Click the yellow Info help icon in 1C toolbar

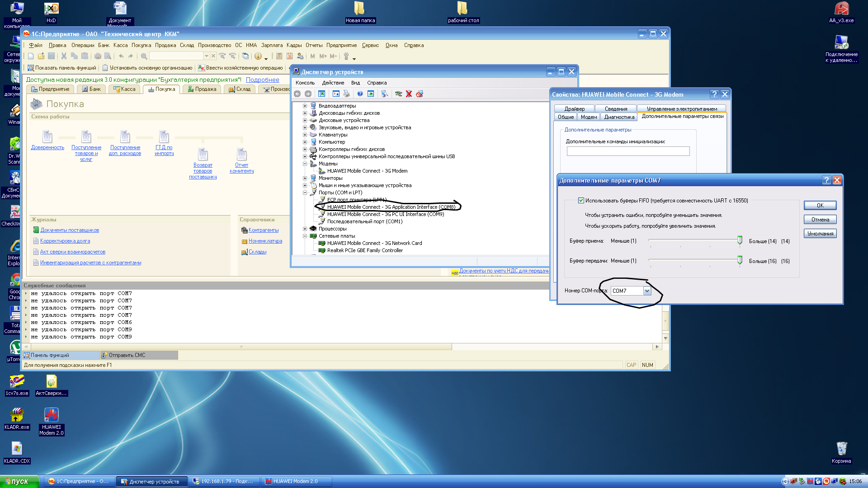pyautogui.click(x=258, y=56)
